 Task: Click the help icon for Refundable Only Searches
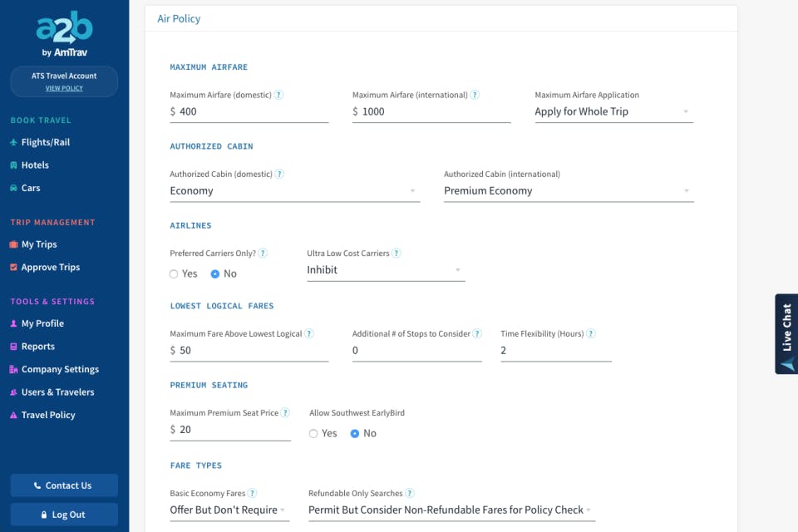410,494
